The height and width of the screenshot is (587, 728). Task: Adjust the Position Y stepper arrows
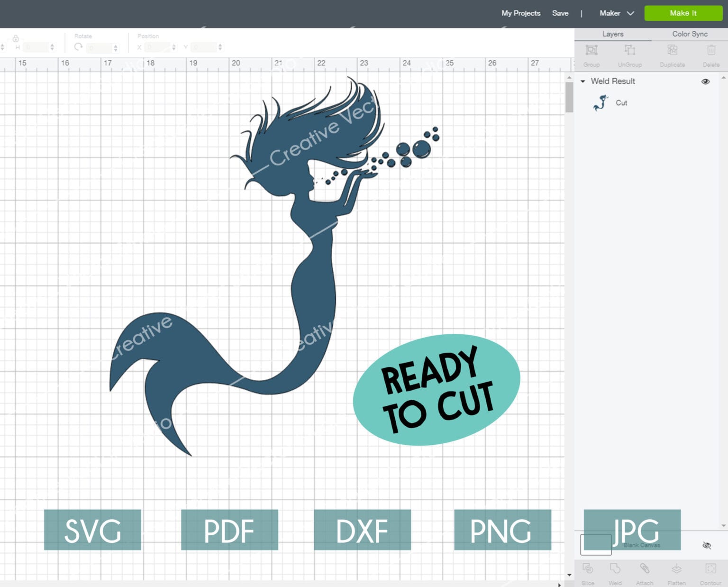219,47
